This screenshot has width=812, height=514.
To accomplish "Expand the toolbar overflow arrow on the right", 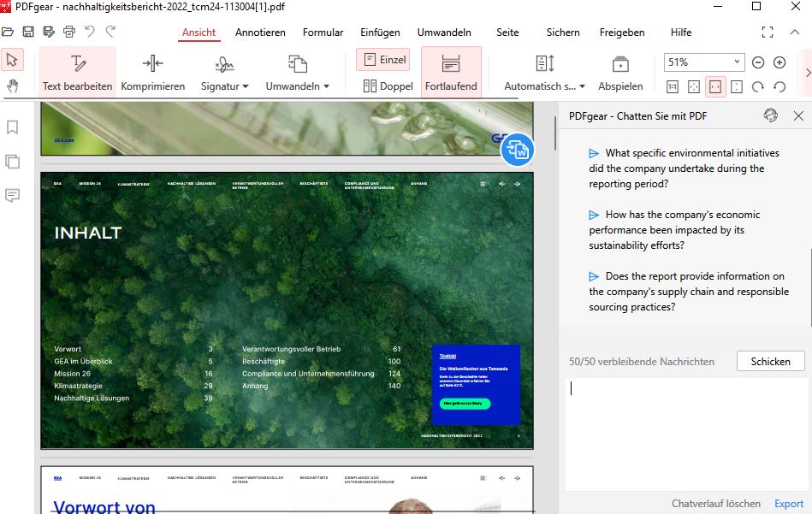I will (808, 73).
